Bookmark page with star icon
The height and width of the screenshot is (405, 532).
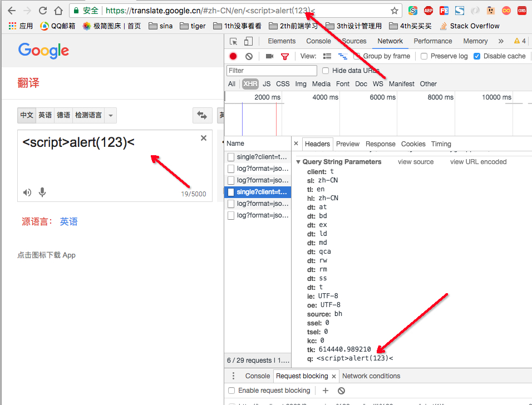click(x=394, y=11)
